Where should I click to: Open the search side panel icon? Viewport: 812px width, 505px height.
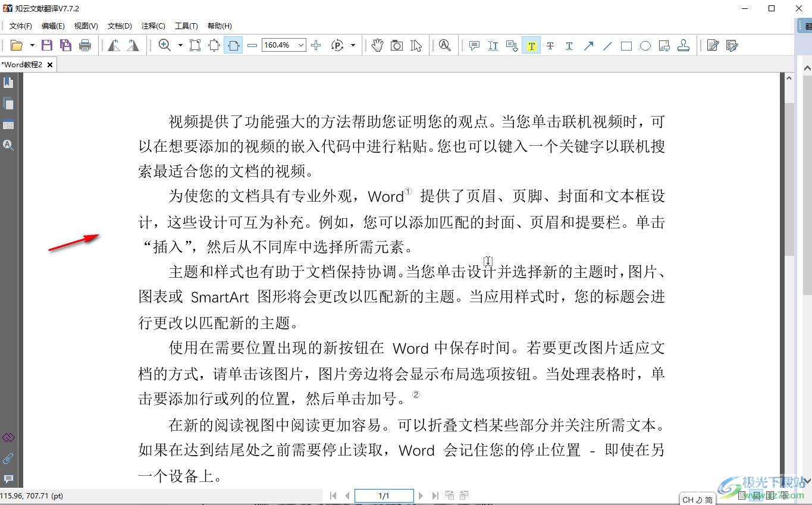point(8,145)
